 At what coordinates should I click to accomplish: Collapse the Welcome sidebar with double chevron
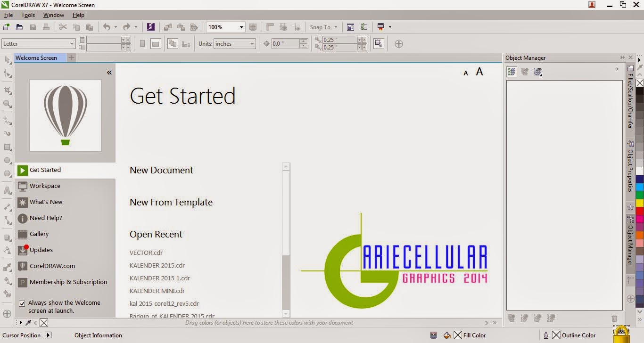tap(109, 72)
